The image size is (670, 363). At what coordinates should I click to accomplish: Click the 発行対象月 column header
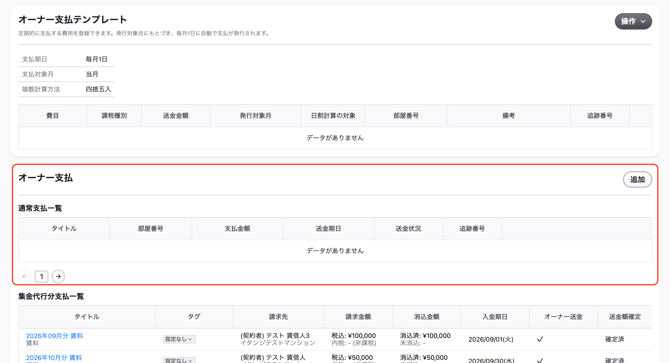tap(256, 116)
